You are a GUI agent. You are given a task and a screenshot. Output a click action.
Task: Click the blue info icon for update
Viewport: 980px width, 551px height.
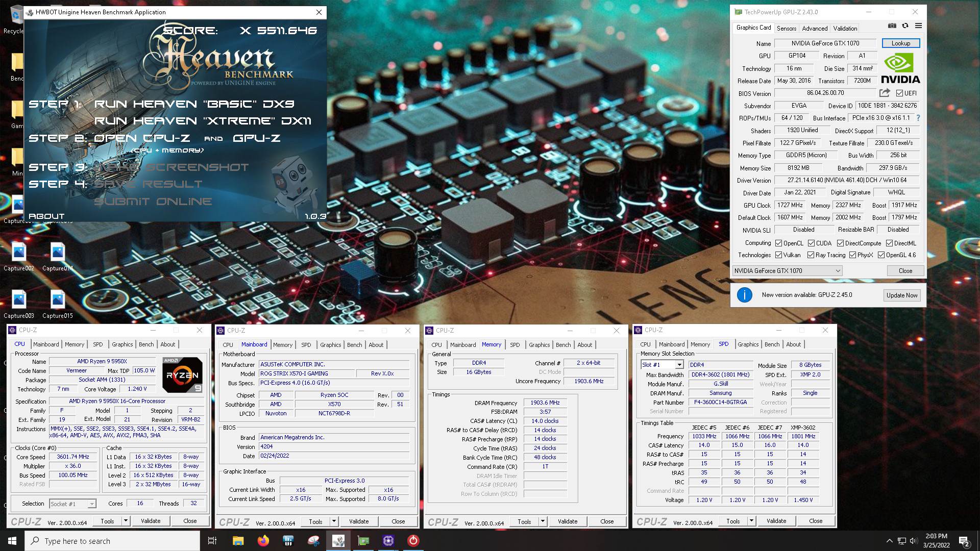(x=744, y=295)
